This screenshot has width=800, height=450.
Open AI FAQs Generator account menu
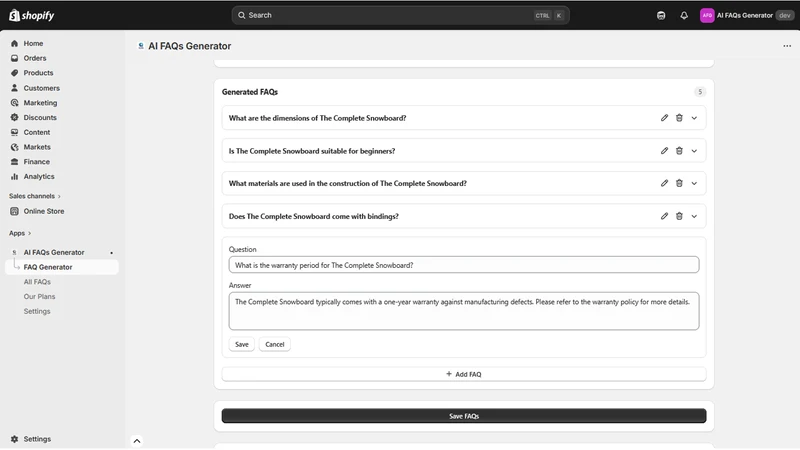tap(747, 15)
